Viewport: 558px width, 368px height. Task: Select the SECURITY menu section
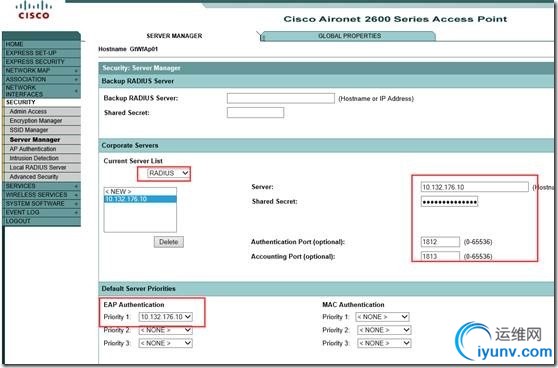click(x=42, y=102)
